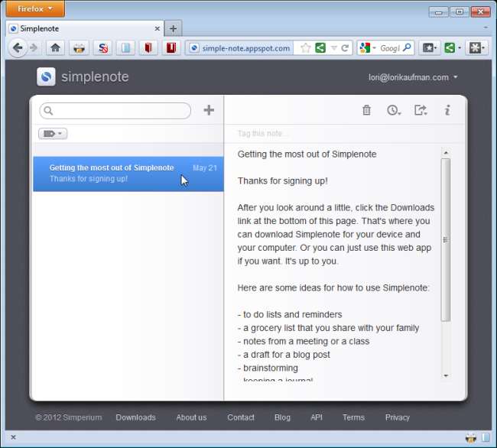Show note info with the i icon
Screen dimensions: 497x448
point(447,110)
